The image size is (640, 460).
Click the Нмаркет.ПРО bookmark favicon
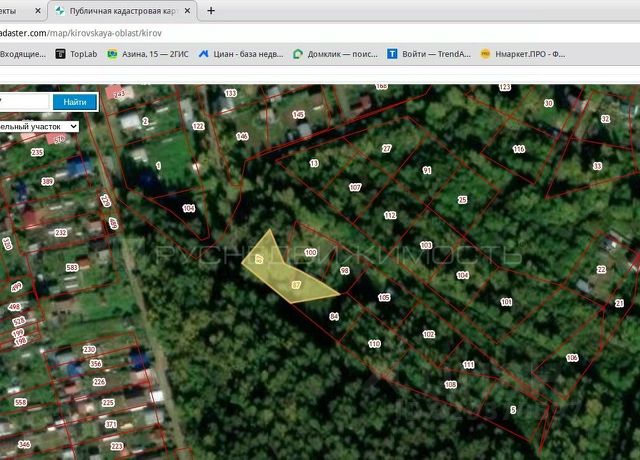(x=485, y=54)
